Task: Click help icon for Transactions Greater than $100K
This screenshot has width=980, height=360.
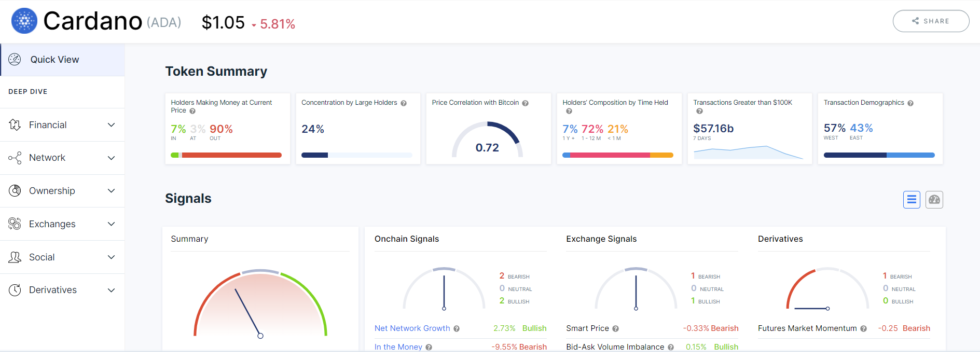Action: [x=699, y=111]
